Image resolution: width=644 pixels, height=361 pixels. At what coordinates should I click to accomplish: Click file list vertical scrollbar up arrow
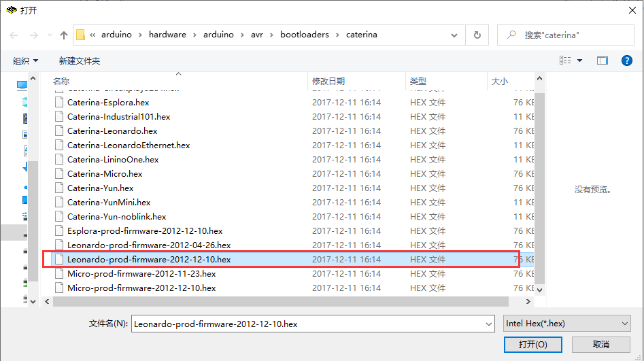(540, 78)
